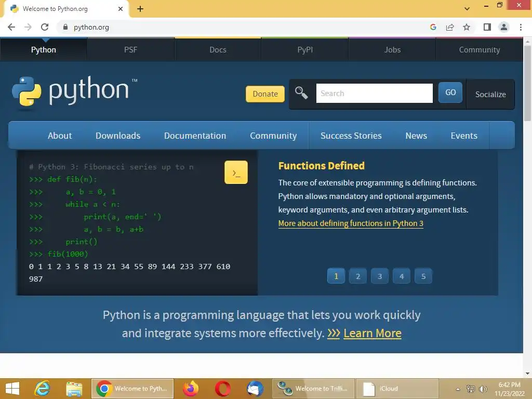Launch the interactive shell button
Image resolution: width=532 pixels, height=399 pixels.
coord(236,172)
